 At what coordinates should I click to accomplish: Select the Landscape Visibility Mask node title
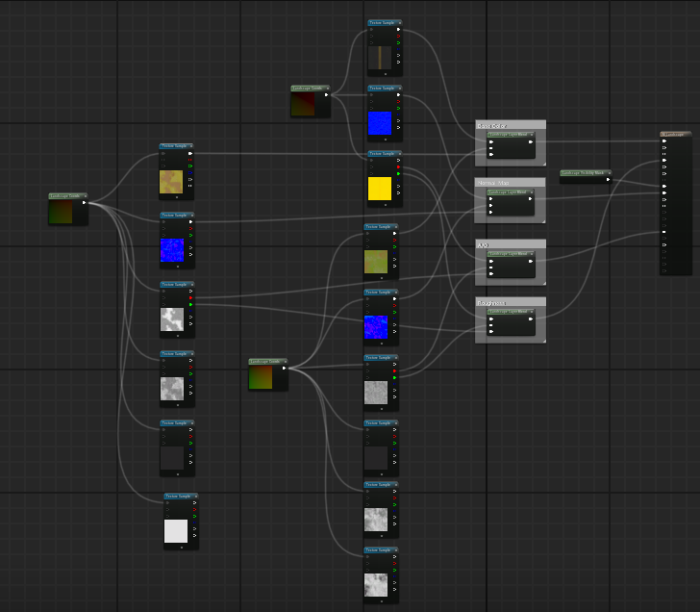coord(583,173)
